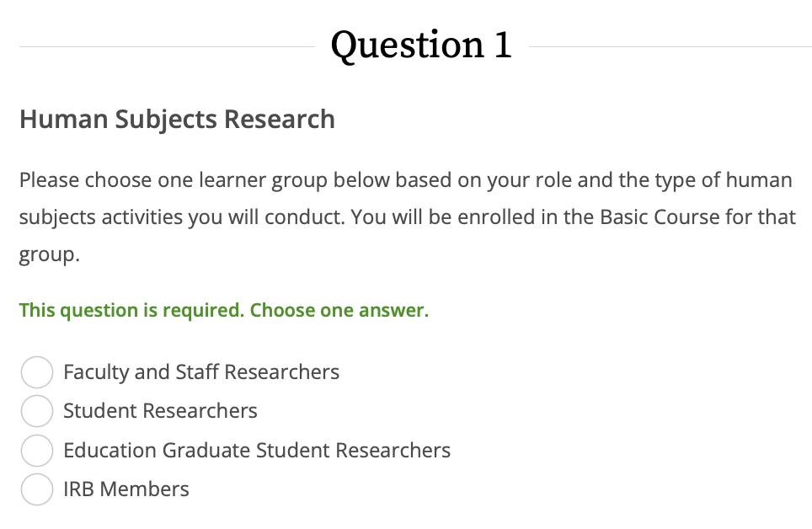Click the divider line right of Question 1

[670, 47]
